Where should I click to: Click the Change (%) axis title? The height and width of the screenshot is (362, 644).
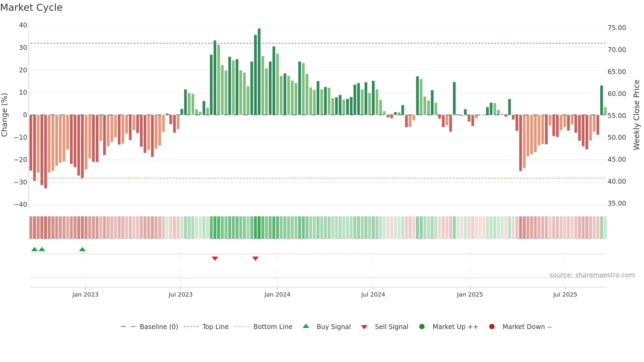(4, 115)
